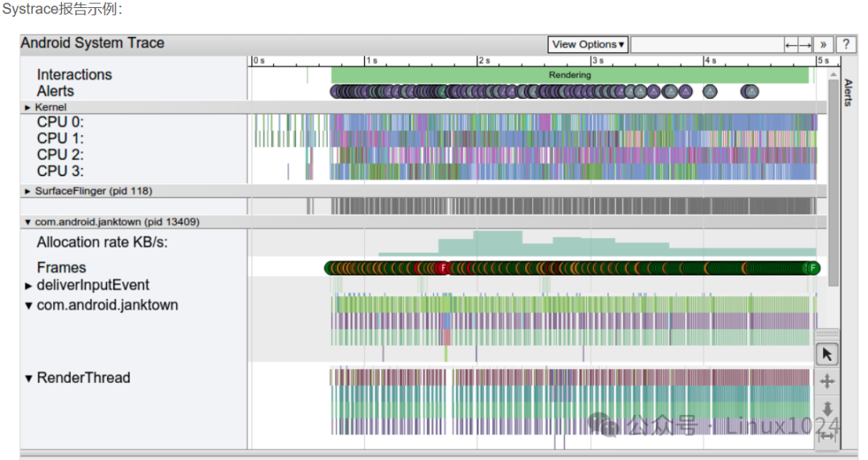Image resolution: width=868 pixels, height=460 pixels.
Task: Click the CPU 3: label
Action: (x=60, y=172)
